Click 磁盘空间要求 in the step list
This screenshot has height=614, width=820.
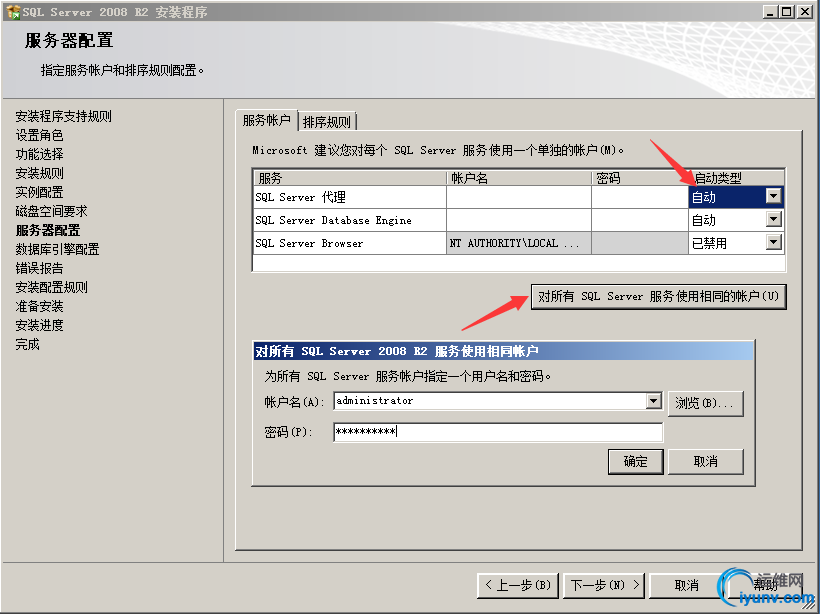pos(51,211)
